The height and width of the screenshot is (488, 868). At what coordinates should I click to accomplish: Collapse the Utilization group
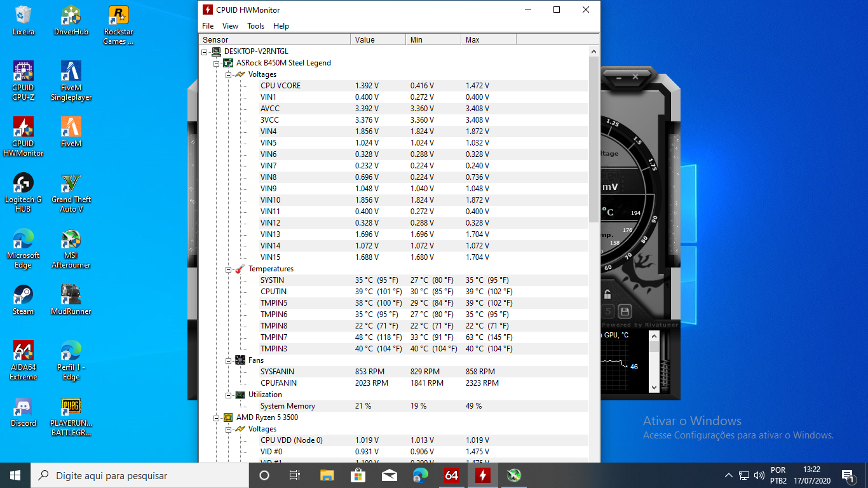229,395
